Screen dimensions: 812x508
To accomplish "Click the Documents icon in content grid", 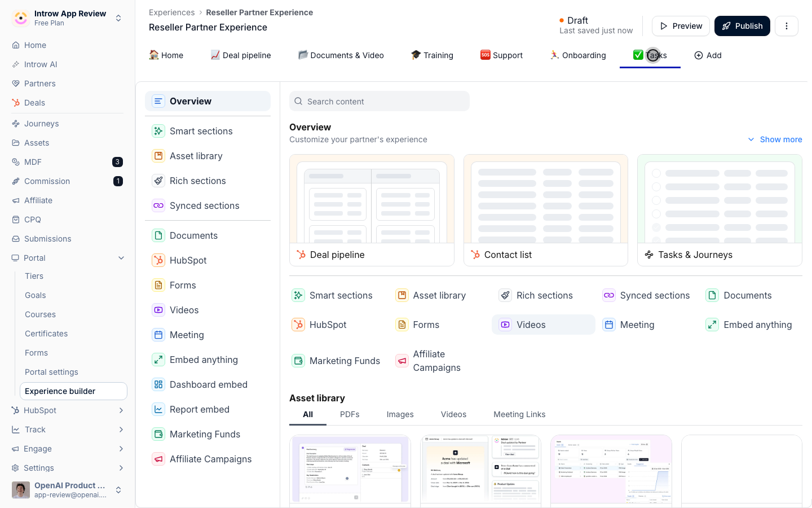I will [x=712, y=295].
